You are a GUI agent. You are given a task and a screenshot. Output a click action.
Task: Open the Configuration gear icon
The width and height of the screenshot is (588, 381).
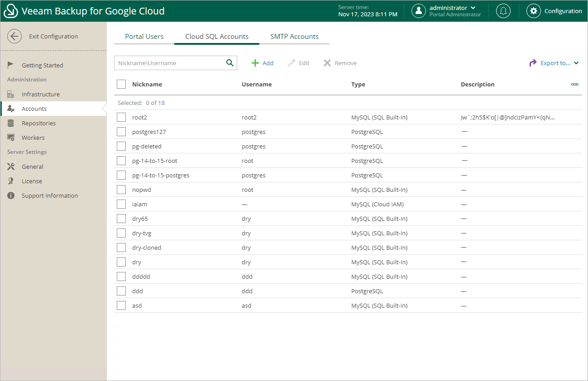[x=534, y=11]
